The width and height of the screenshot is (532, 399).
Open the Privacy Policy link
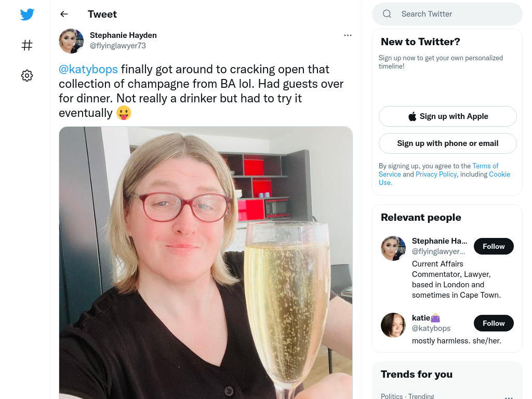click(x=436, y=174)
